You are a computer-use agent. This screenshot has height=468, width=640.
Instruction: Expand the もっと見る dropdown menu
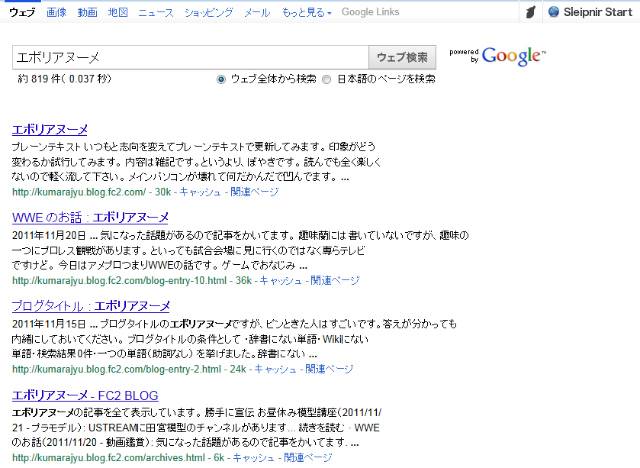(307, 13)
